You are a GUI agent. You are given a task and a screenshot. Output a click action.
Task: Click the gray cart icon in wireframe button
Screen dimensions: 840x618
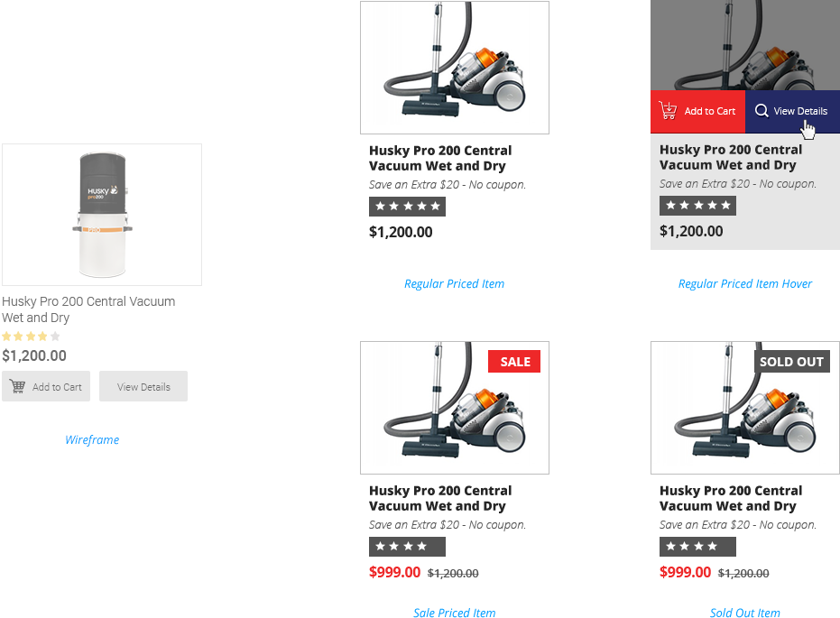pyautogui.click(x=17, y=386)
